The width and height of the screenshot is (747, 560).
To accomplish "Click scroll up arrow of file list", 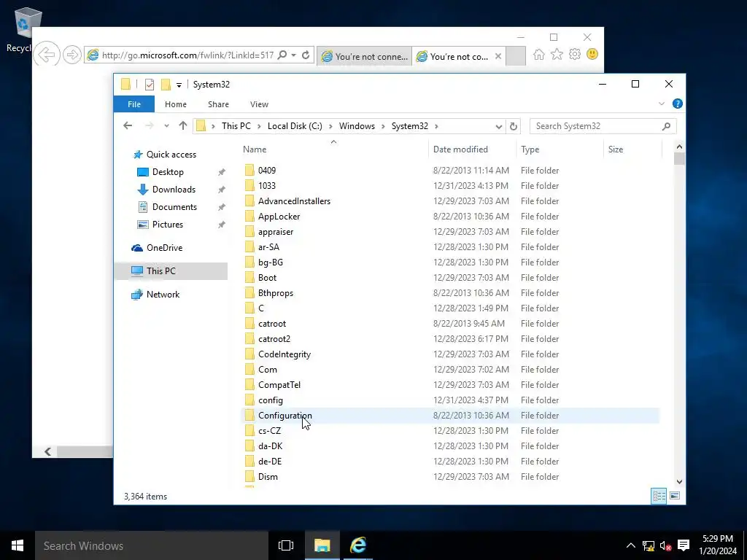I will [679, 147].
